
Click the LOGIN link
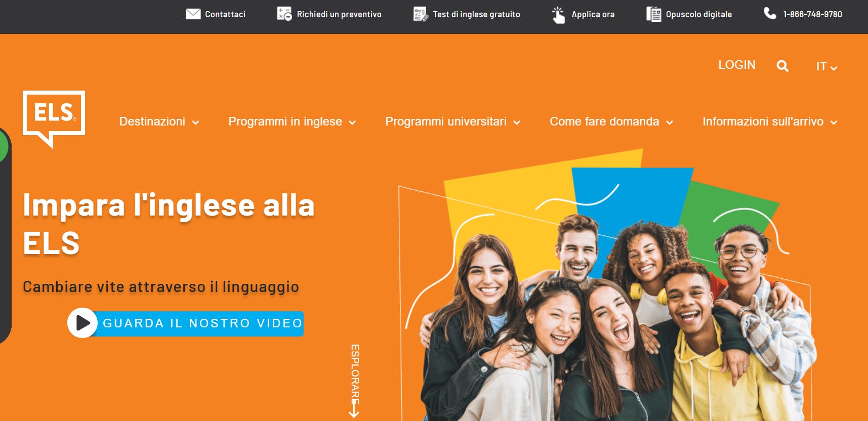point(737,65)
